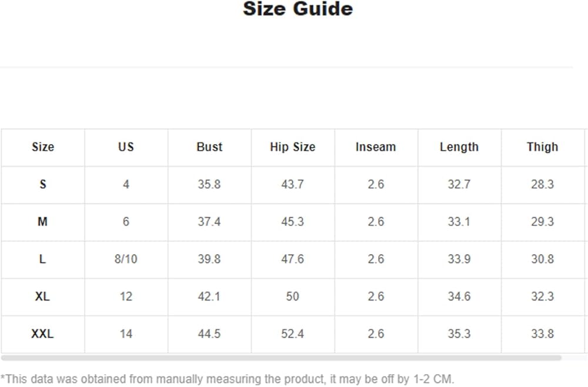
Task: Click the horizontal scrollbar below the table
Action: [x=281, y=358]
